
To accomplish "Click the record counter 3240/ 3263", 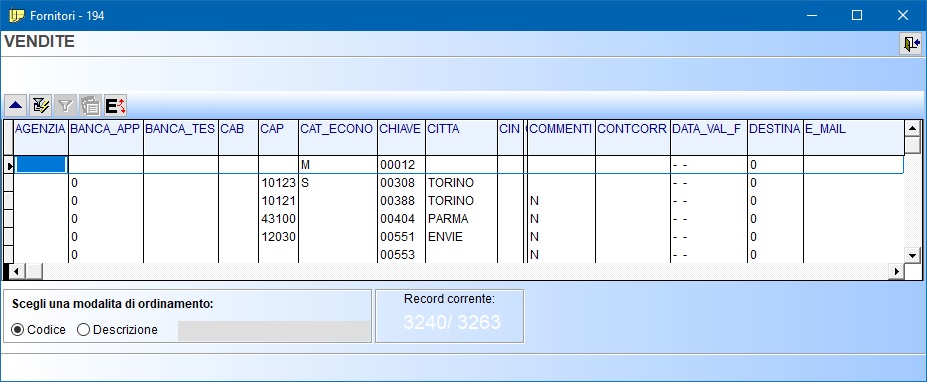I will point(452,322).
